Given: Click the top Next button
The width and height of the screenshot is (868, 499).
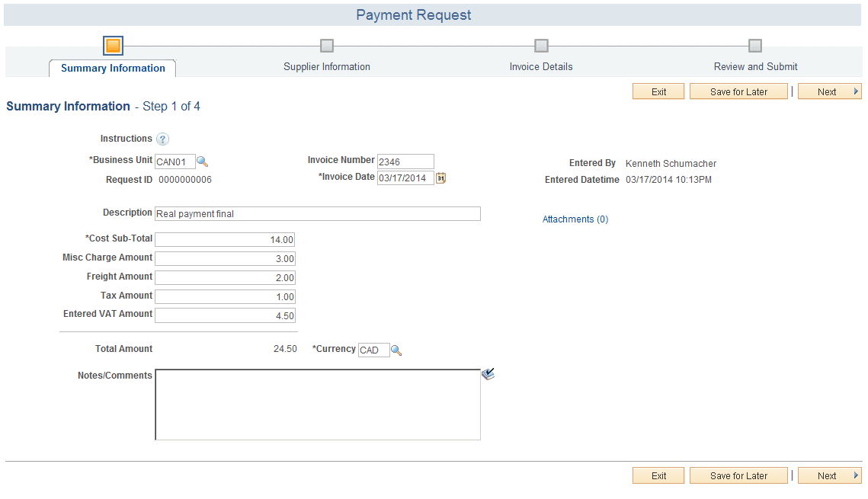Looking at the screenshot, I should tap(829, 91).
